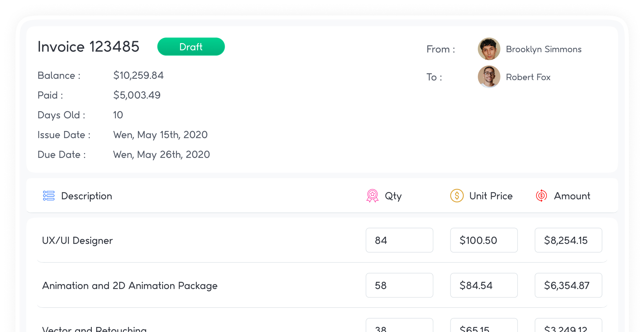Click the Description column header
The image size is (644, 332).
(86, 196)
